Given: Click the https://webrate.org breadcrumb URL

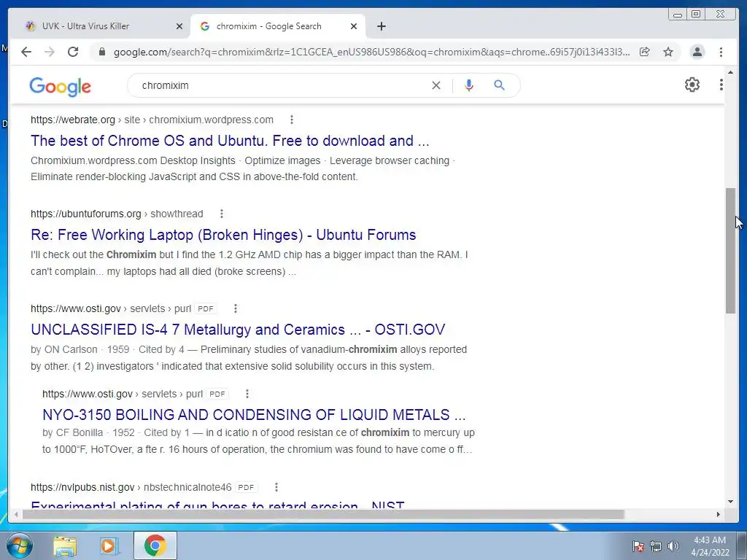Looking at the screenshot, I should 73,120.
